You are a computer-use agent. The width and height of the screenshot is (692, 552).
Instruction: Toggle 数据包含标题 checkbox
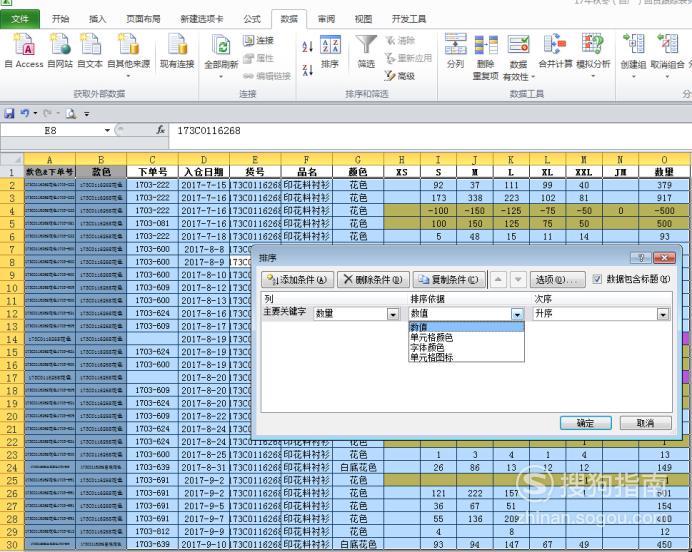tap(597, 279)
